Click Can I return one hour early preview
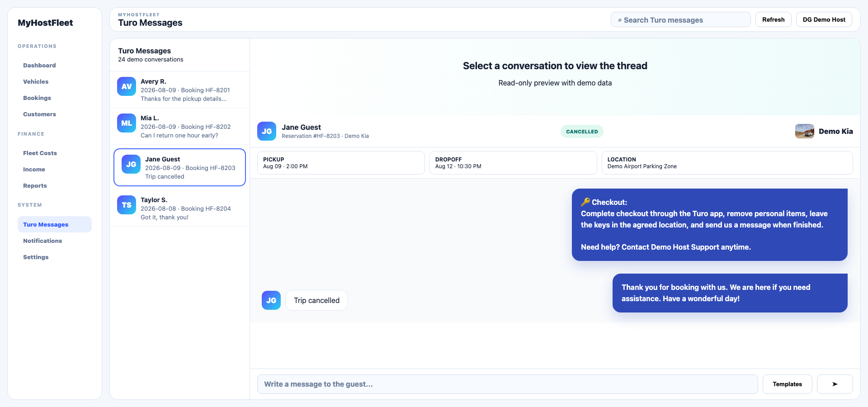The image size is (868, 407). pos(179,135)
